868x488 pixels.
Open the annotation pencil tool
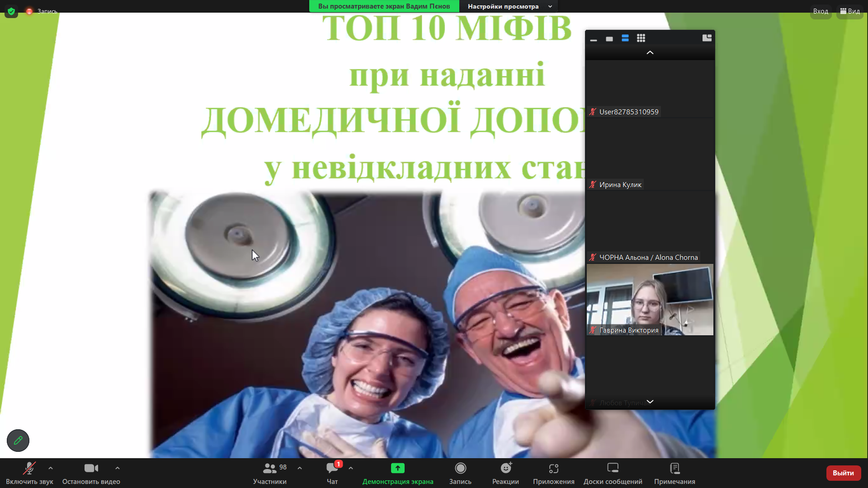(18, 440)
